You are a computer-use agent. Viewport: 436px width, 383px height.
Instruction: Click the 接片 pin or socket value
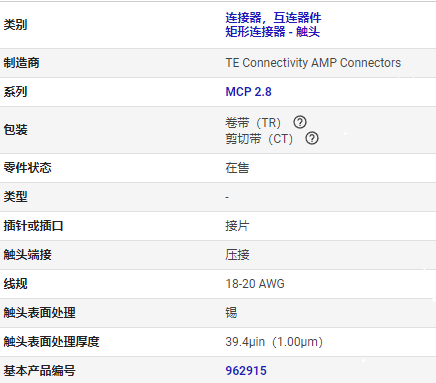click(237, 226)
